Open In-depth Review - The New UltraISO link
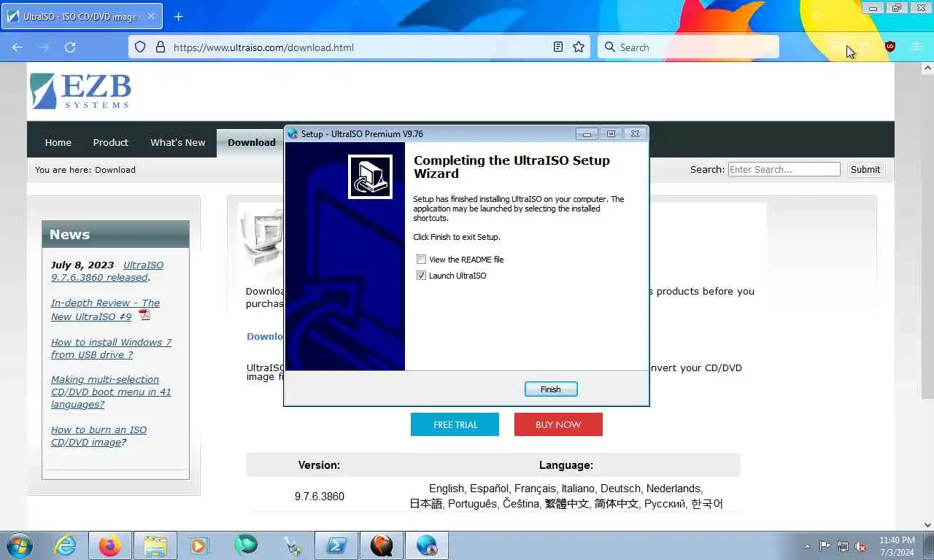This screenshot has width=934, height=560. point(105,310)
